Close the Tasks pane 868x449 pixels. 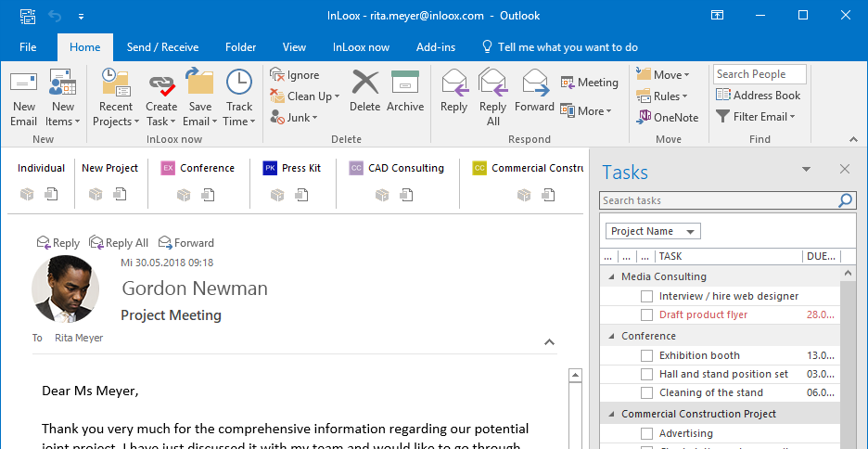[x=845, y=170]
